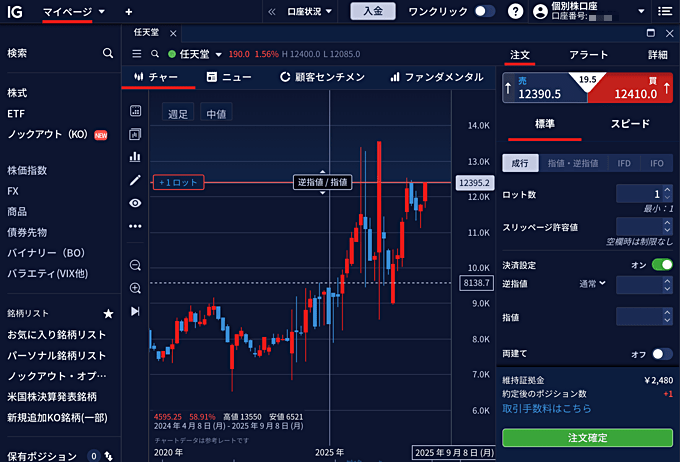Image resolution: width=680 pixels, height=462 pixels.
Task: Select 指値・逆指値 order type
Action: [x=573, y=163]
